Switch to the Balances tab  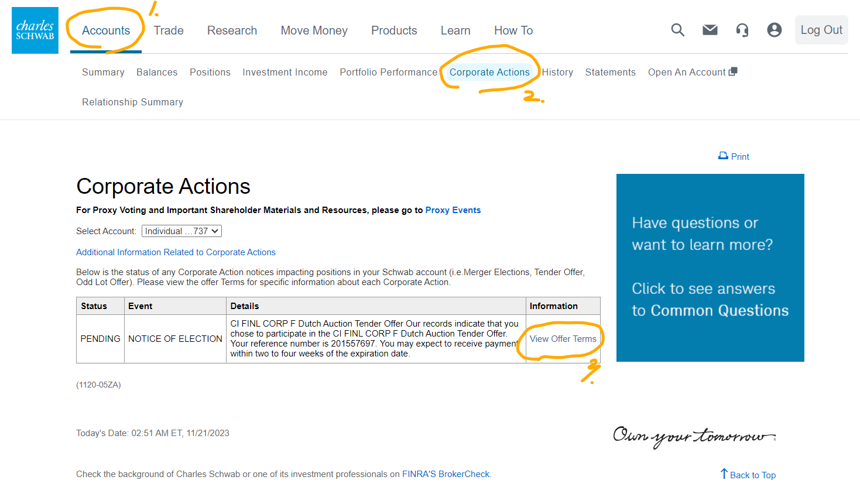click(x=157, y=72)
